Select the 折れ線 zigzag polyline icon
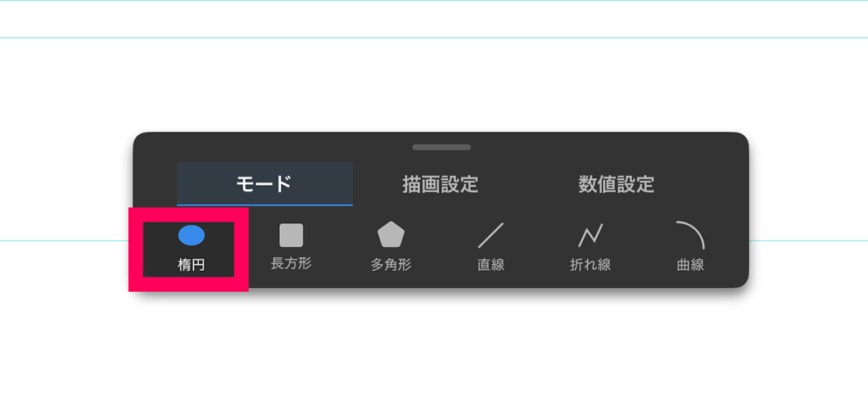The height and width of the screenshot is (409, 868). pos(590,235)
